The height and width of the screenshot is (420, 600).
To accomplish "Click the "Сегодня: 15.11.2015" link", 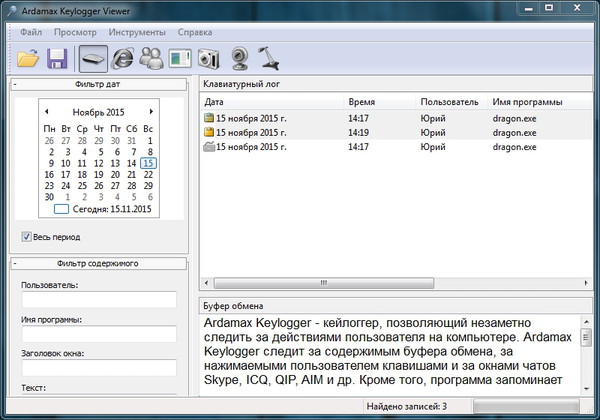I will [111, 208].
